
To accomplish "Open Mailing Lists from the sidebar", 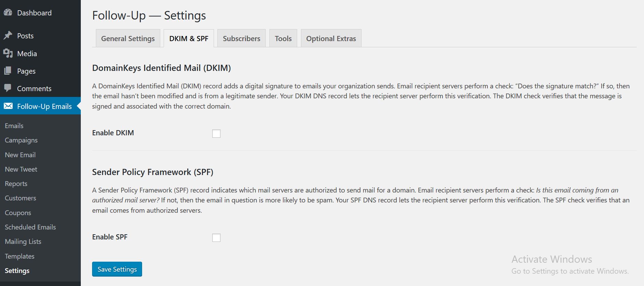I will point(23,241).
